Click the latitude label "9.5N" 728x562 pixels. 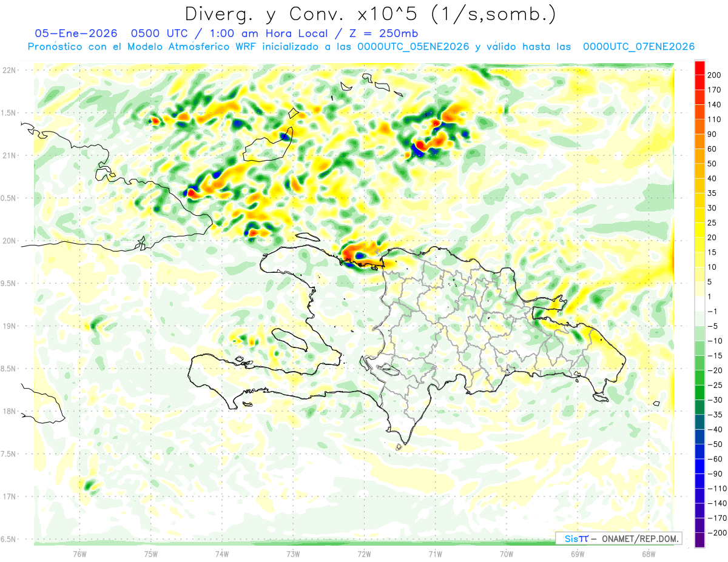point(8,283)
